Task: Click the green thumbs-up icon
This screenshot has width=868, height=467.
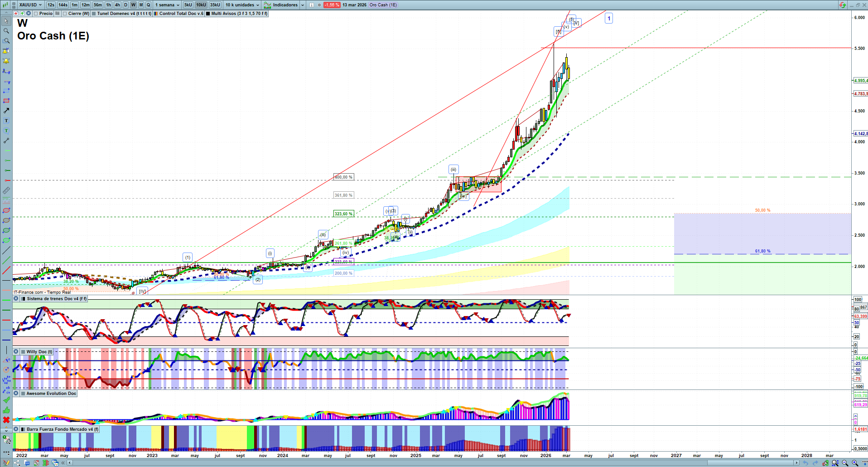Action: coord(6,410)
